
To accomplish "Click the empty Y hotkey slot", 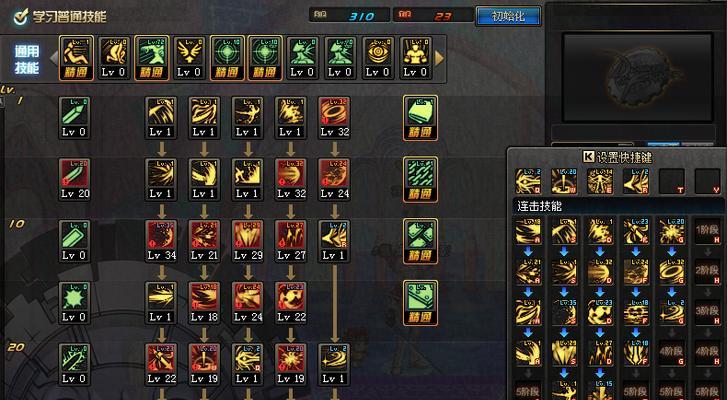I will point(708,181).
